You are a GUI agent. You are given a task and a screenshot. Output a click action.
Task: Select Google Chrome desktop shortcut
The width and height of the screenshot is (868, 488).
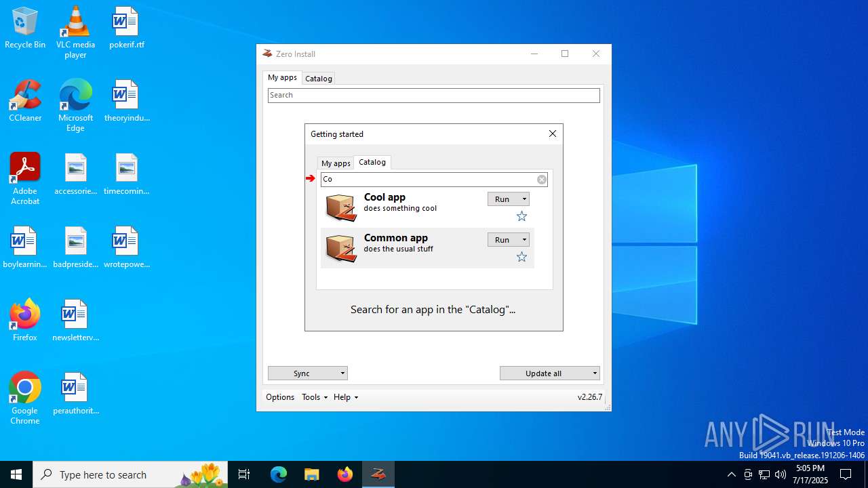point(25,399)
